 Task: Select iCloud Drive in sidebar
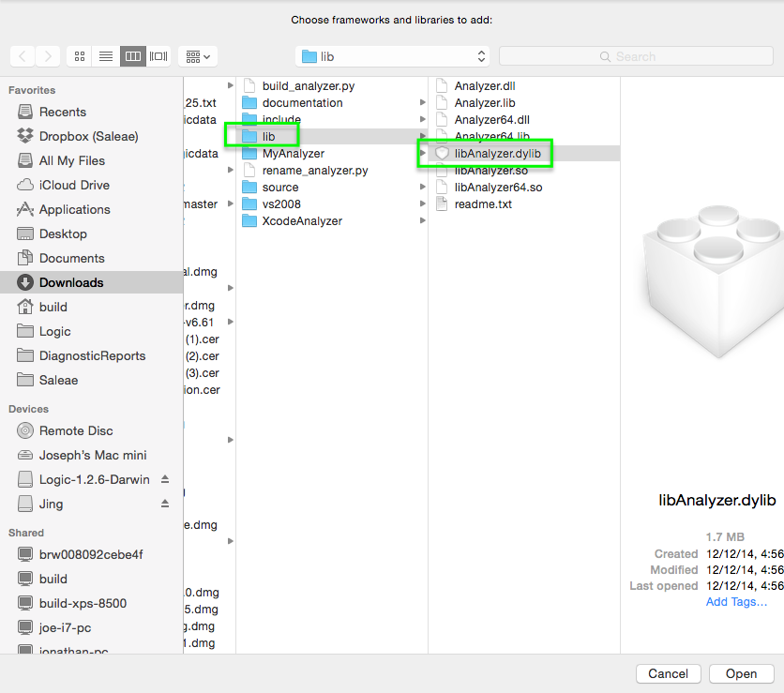click(x=74, y=185)
